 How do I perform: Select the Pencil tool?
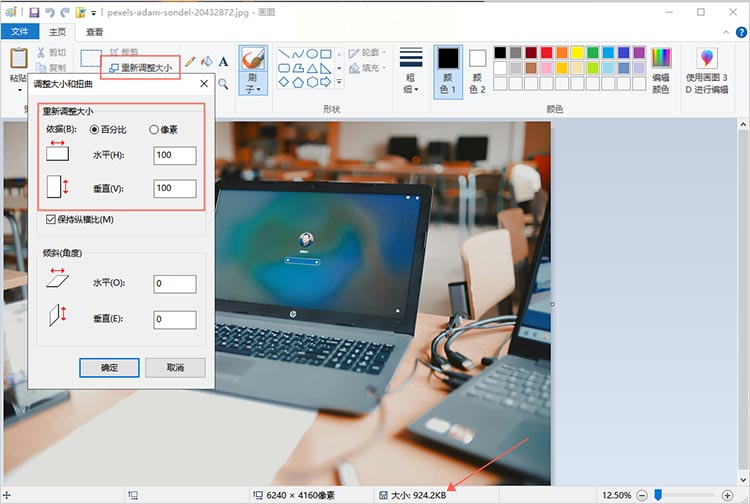[x=190, y=61]
